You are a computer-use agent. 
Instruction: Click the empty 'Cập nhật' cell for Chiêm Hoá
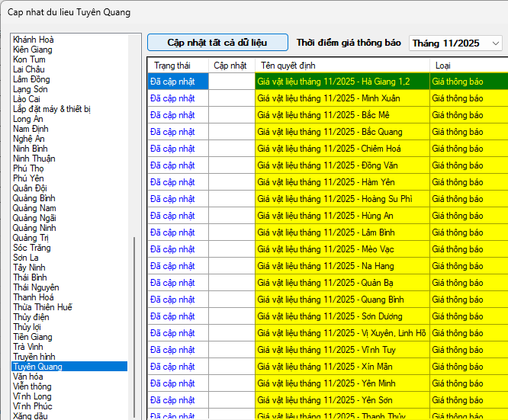pos(231,149)
